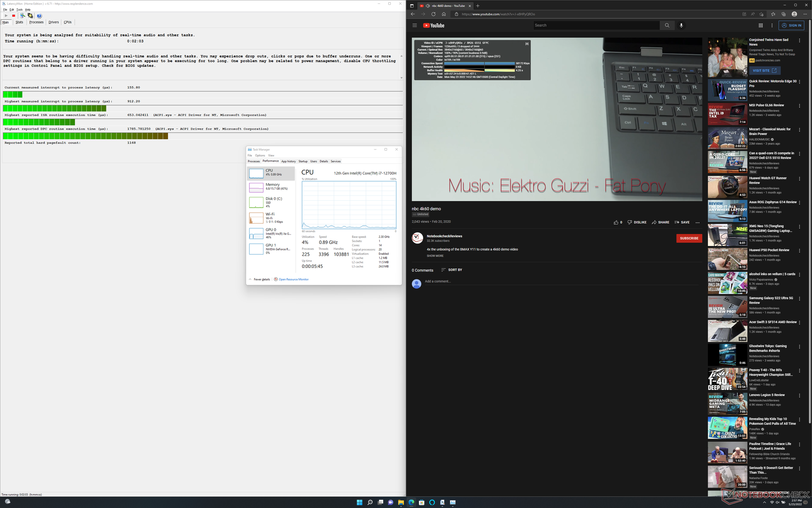Click DISLIKE on the video
812x508 pixels.
(x=637, y=222)
